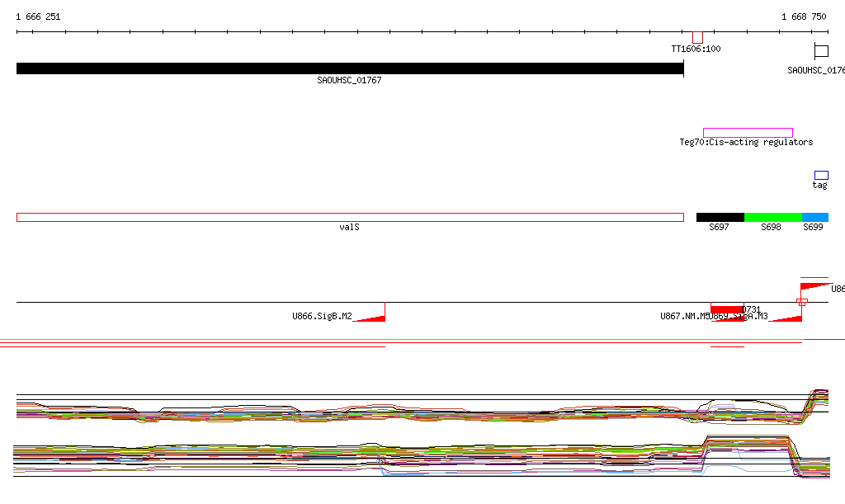Click the end coordinate 1 668 750
The width and height of the screenshot is (845, 504).
(804, 16)
